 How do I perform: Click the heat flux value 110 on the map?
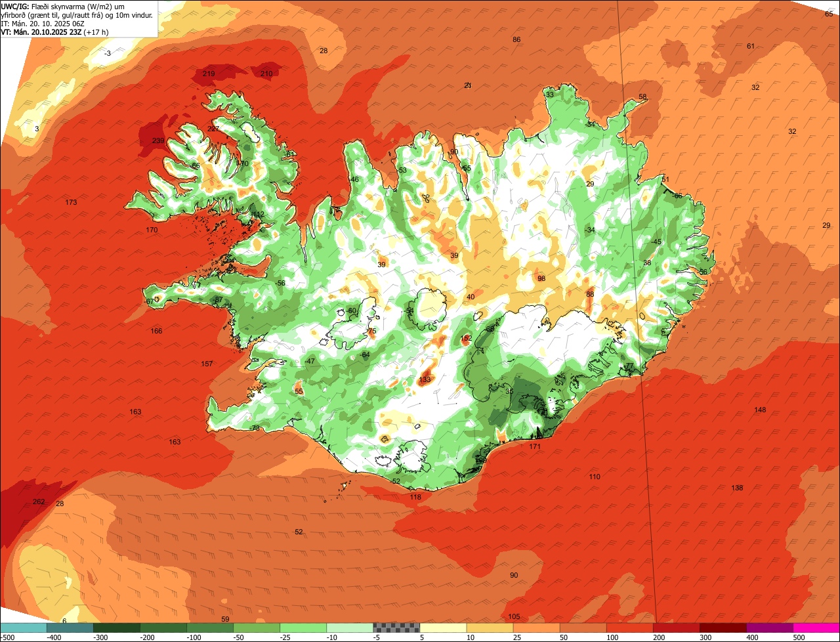tap(595, 477)
